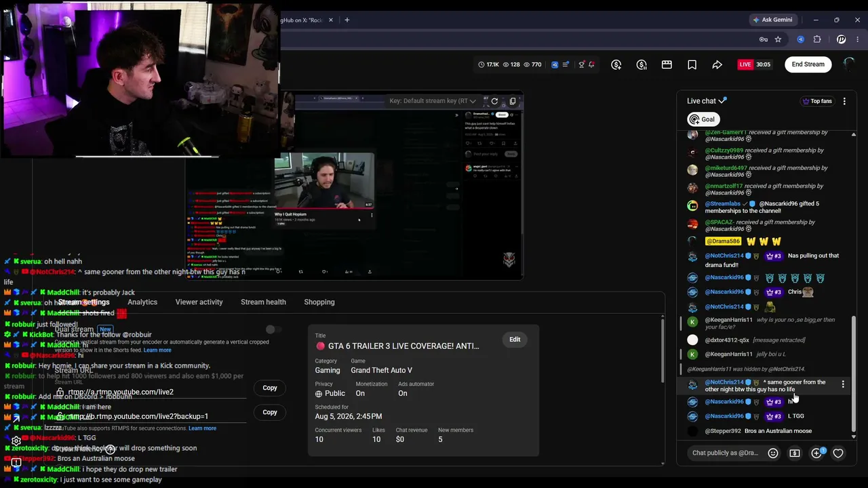Click the Top fans button
The height and width of the screenshot is (488, 868).
[817, 101]
